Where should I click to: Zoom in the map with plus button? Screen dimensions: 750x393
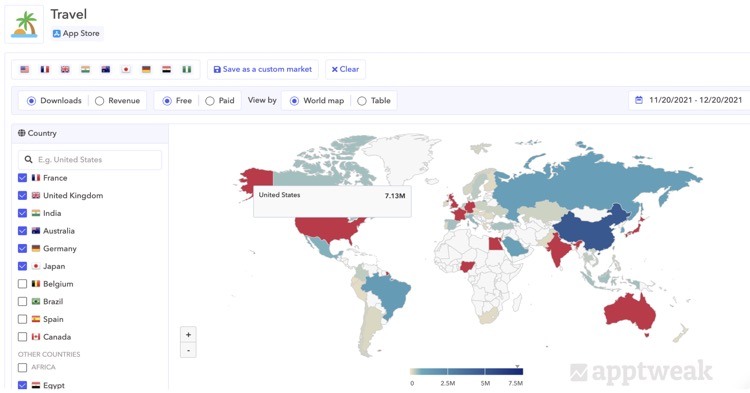(x=188, y=335)
